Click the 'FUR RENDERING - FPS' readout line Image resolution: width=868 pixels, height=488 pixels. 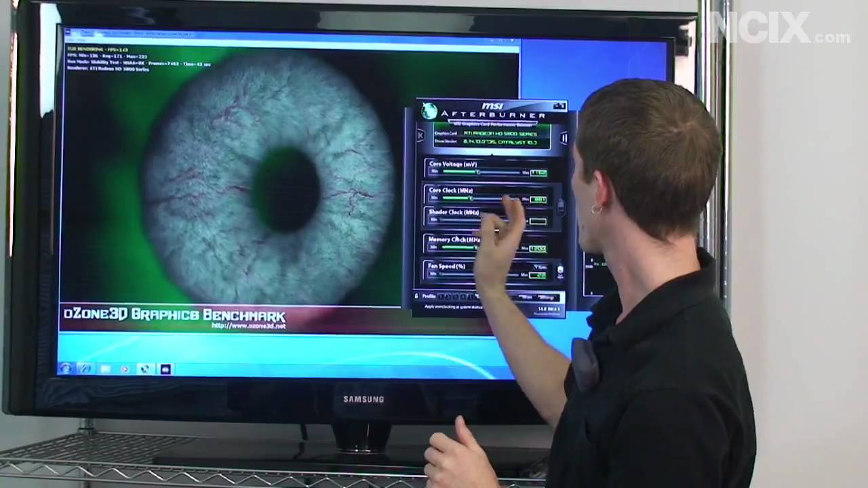pyautogui.click(x=98, y=49)
